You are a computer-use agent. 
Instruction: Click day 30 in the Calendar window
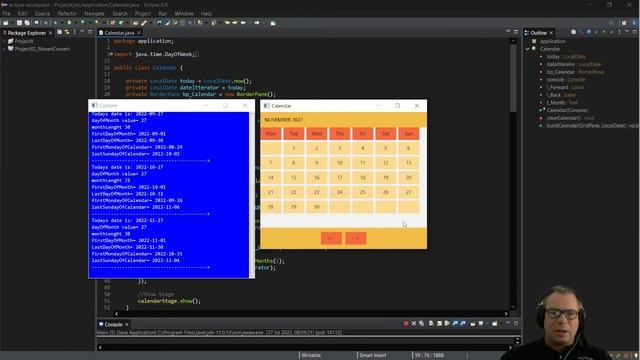(x=317, y=207)
